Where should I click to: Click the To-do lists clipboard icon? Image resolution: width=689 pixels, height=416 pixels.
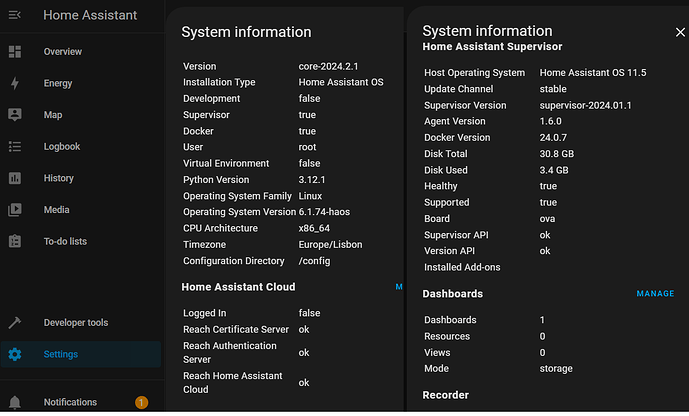point(15,241)
